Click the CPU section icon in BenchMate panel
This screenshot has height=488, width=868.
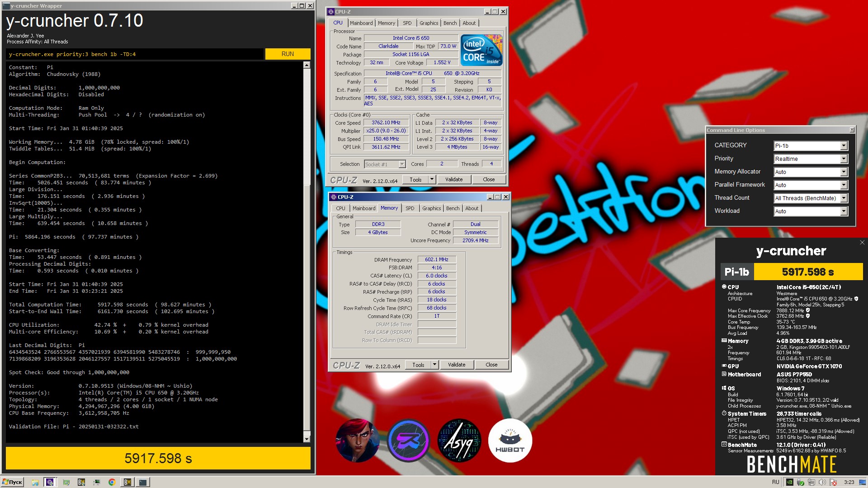[724, 286]
